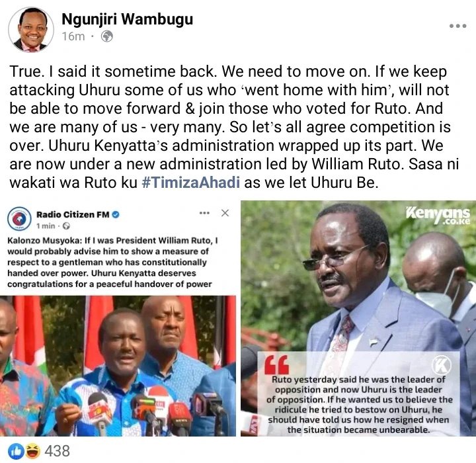Click the public globe privacy icon
The image size is (476, 463).
point(107,36)
